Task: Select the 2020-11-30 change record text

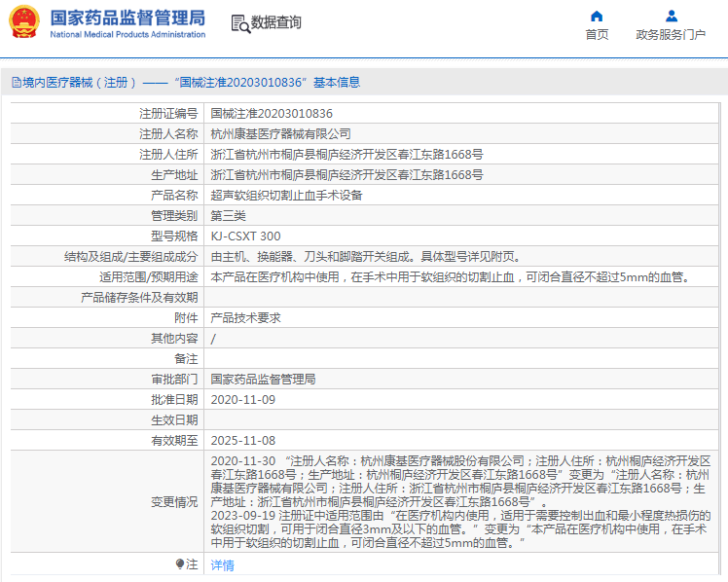Action: 460,482
